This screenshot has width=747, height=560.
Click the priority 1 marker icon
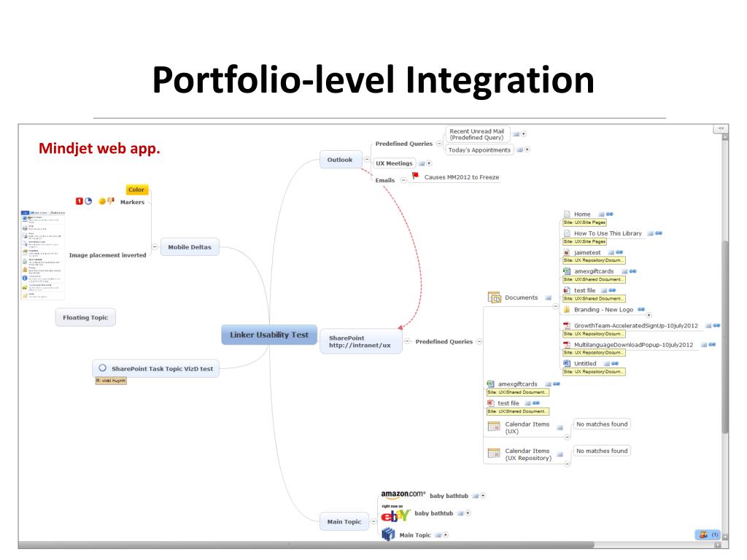click(80, 201)
